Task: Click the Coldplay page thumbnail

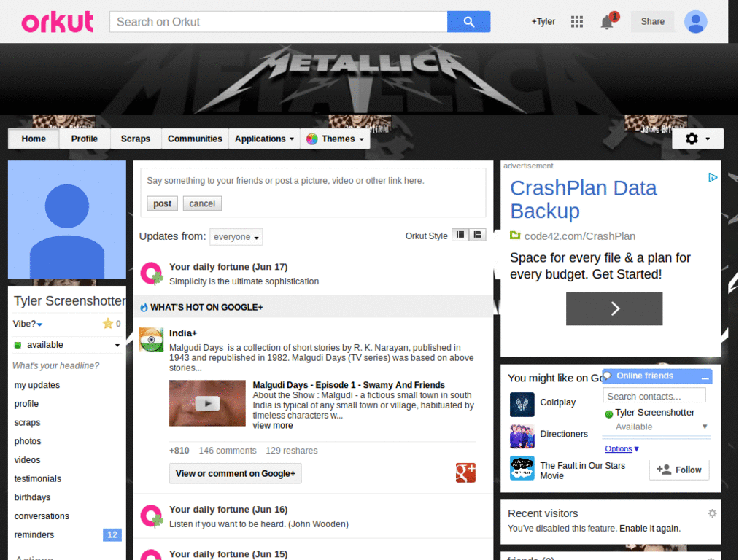Action: coord(522,404)
